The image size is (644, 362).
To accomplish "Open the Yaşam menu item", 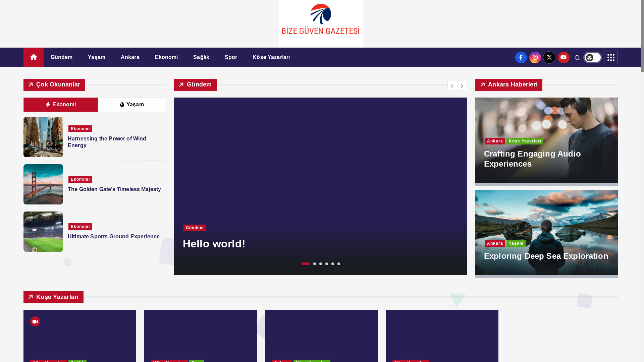I will point(97,57).
